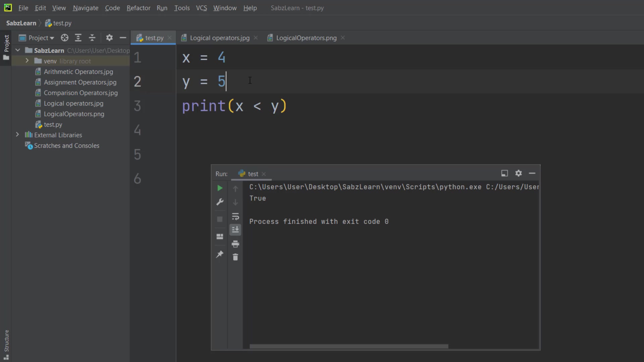Expand External Libraries node
Viewport: 644px width, 362px height.
(x=17, y=135)
